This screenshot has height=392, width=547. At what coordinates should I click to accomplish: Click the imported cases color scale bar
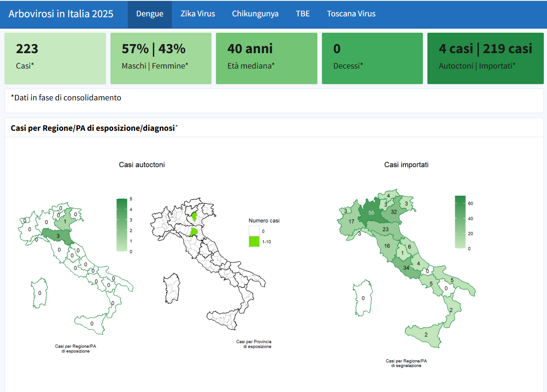tap(460, 222)
